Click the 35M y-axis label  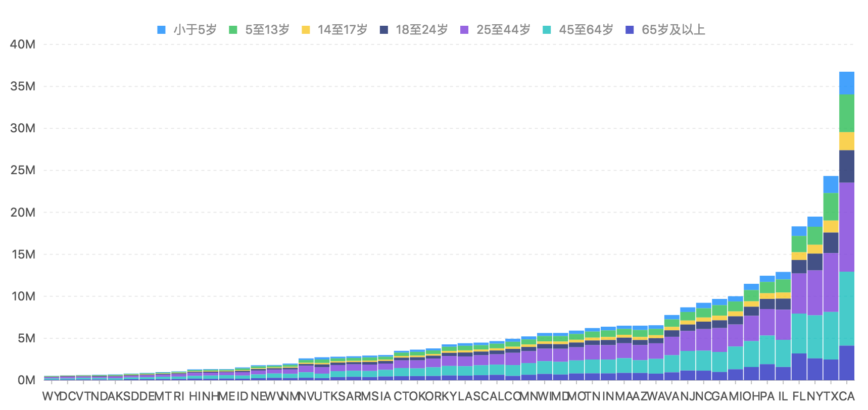point(23,86)
